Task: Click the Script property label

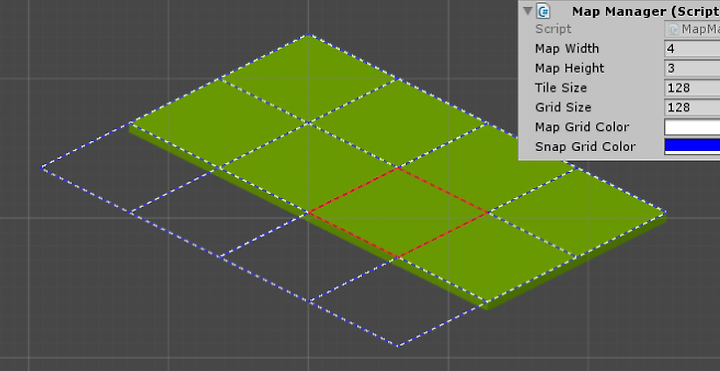Action: [553, 29]
